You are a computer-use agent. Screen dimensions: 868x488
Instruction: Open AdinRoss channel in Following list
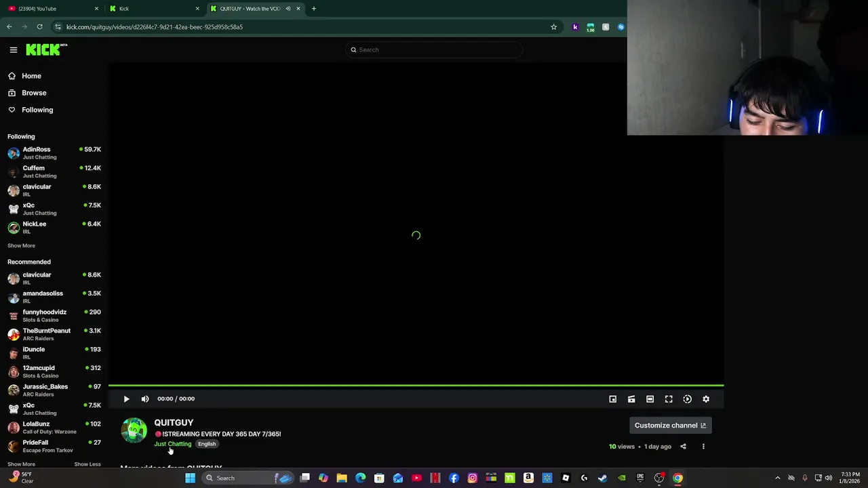pyautogui.click(x=54, y=153)
